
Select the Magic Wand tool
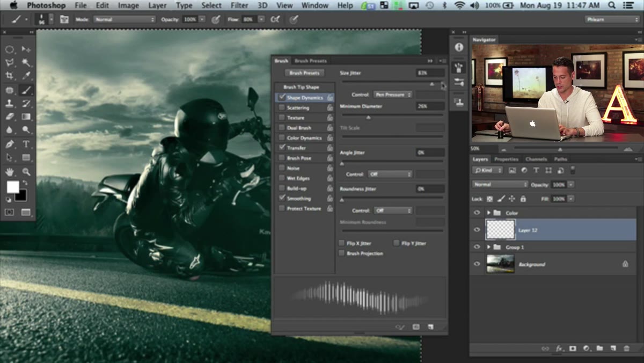pos(26,63)
